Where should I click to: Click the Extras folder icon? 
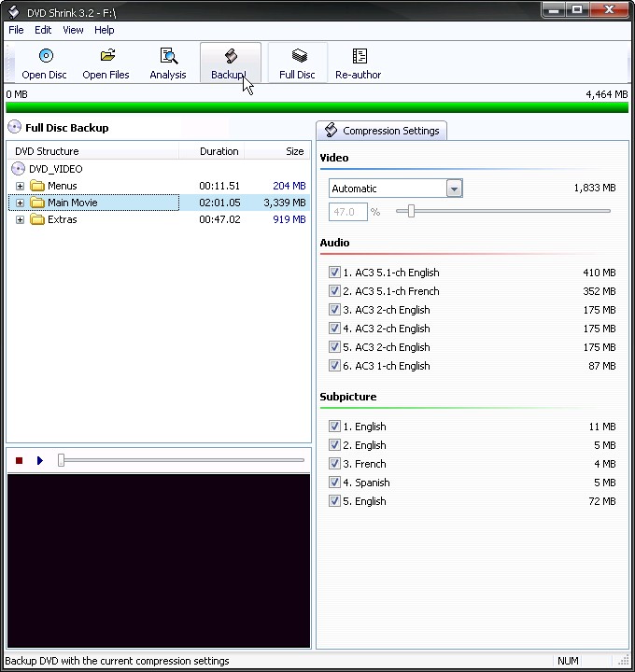click(37, 219)
